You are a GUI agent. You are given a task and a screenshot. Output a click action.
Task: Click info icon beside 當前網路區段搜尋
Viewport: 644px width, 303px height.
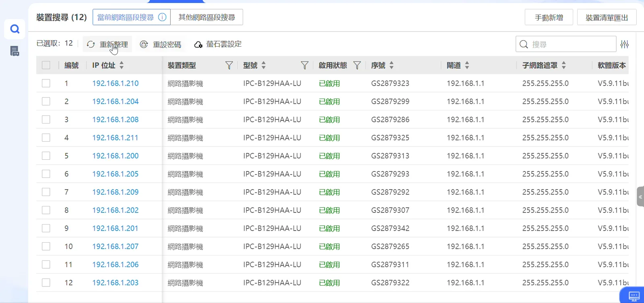(162, 17)
